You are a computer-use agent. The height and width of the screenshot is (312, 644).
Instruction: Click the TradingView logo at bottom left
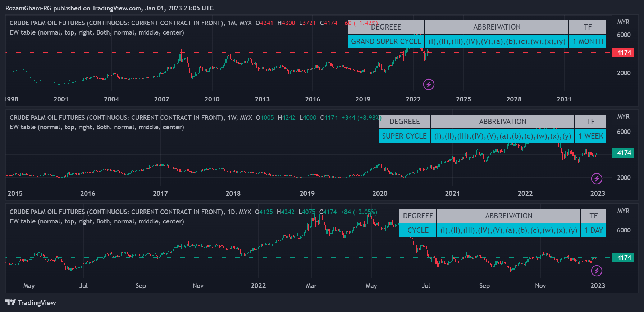coord(31,303)
